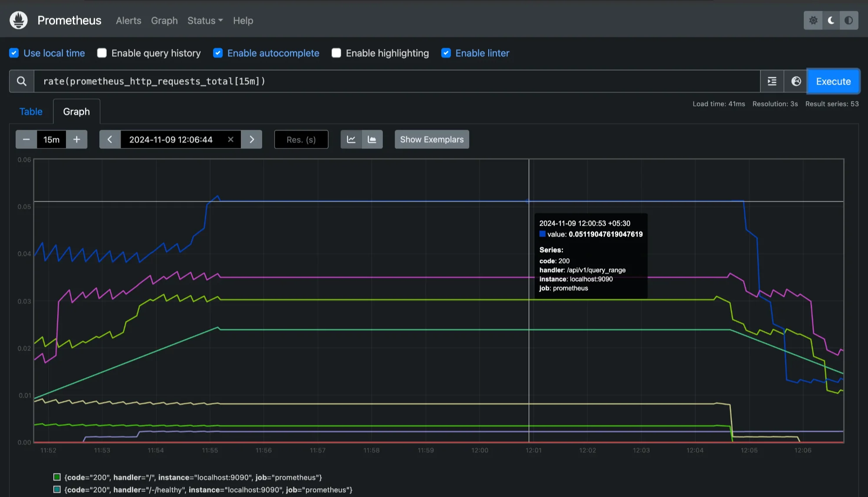Image resolution: width=868 pixels, height=497 pixels.
Task: Show unstacked line graph
Action: [x=351, y=139]
